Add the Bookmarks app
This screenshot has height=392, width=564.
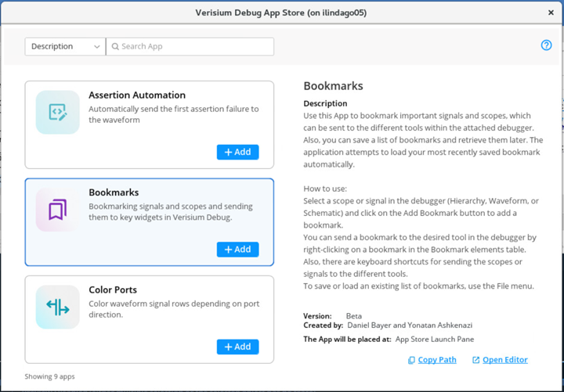pyautogui.click(x=237, y=249)
